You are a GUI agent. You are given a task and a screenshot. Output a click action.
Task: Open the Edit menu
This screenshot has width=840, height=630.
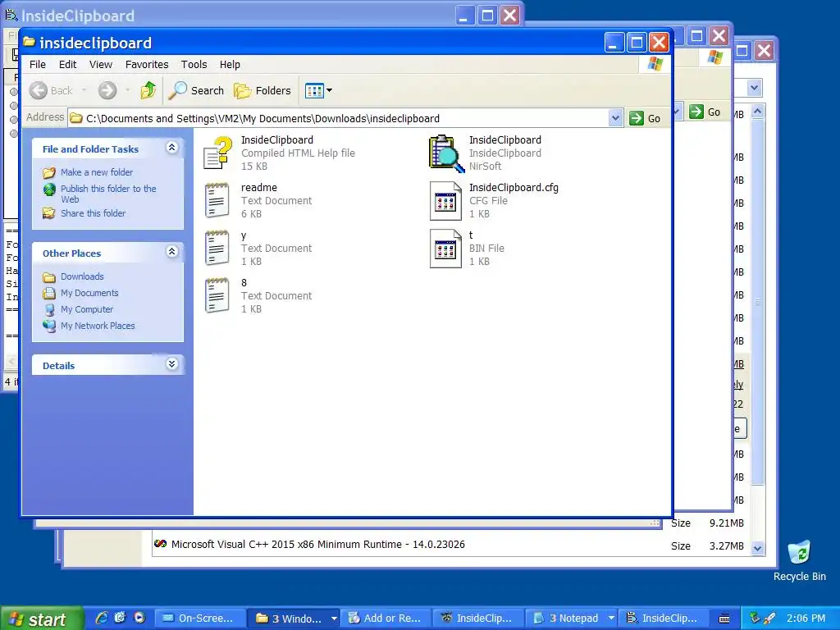click(x=67, y=64)
